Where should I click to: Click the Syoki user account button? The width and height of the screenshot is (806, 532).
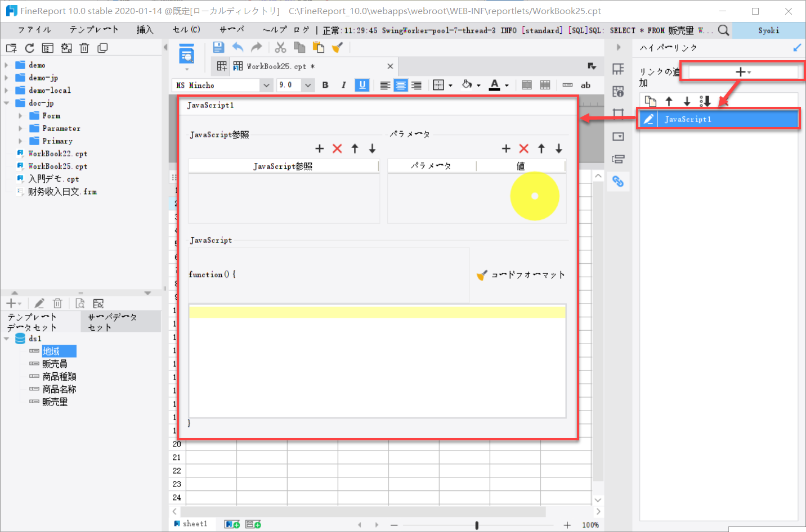point(769,30)
